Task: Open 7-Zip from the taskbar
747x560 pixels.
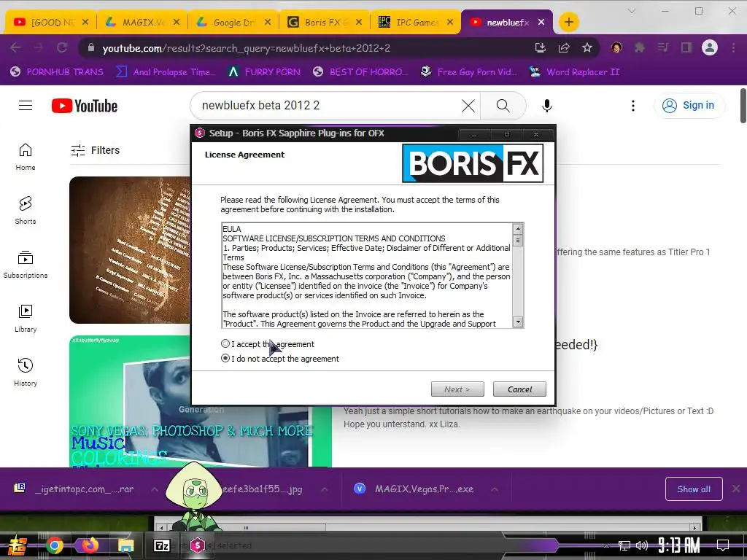Action: (161, 545)
